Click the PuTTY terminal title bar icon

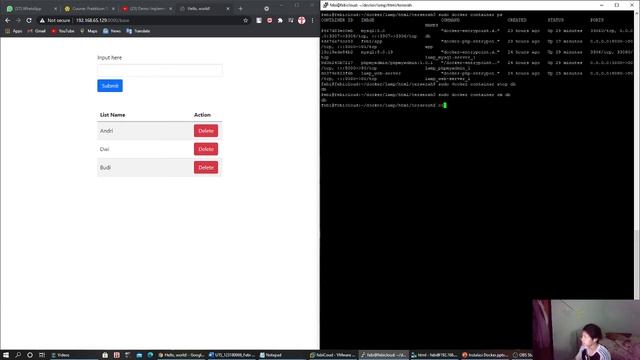(x=325, y=5)
